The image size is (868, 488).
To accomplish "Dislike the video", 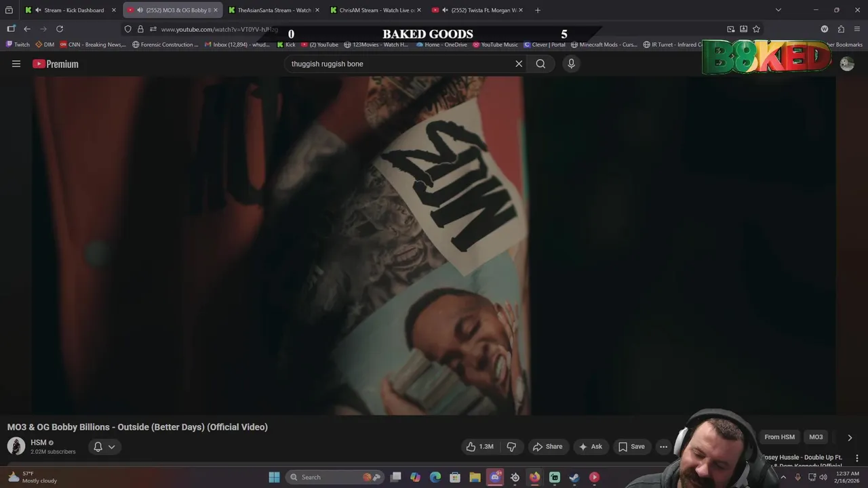I will [x=511, y=447].
